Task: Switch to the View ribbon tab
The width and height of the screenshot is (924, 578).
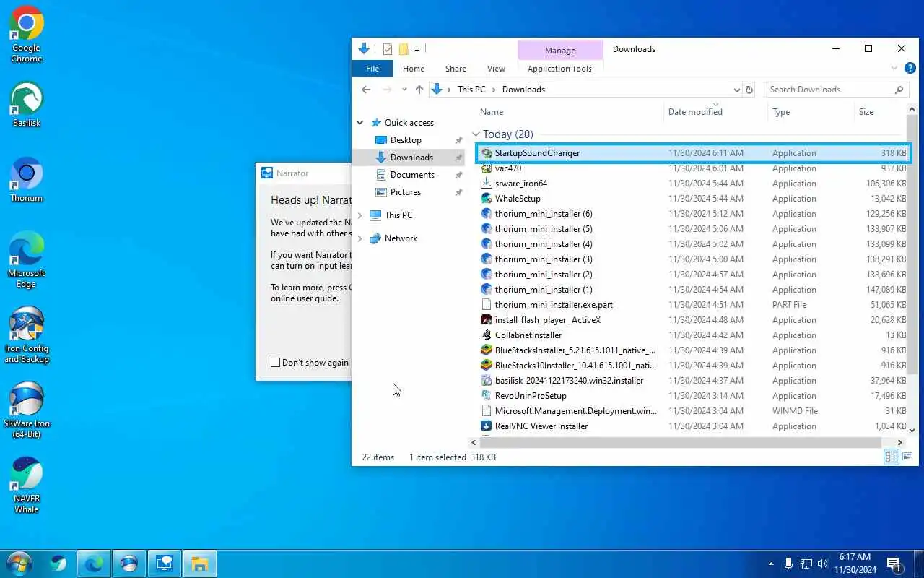Action: click(x=496, y=69)
